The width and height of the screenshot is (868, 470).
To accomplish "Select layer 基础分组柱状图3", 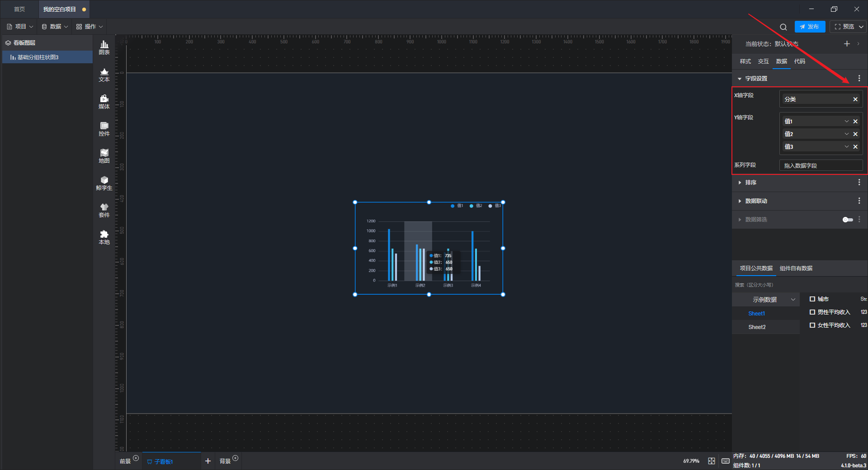I will click(47, 57).
